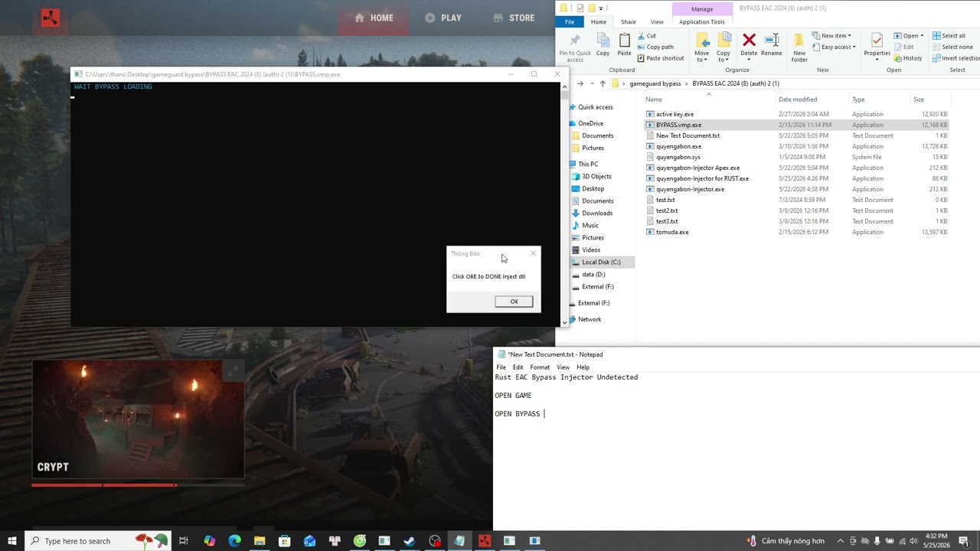The width and height of the screenshot is (980, 551).
Task: Click OK in the Thông Báo dialog
Action: pyautogui.click(x=514, y=302)
